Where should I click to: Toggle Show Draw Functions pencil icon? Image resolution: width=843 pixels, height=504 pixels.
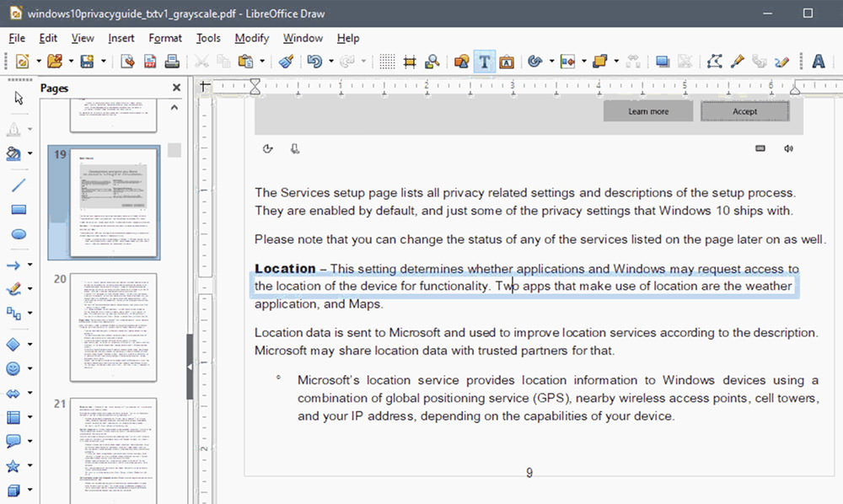coord(781,62)
